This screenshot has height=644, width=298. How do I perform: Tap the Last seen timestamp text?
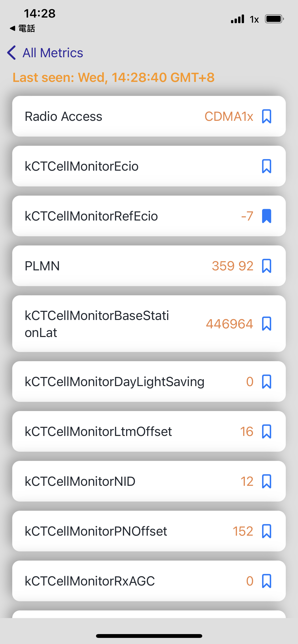click(114, 77)
